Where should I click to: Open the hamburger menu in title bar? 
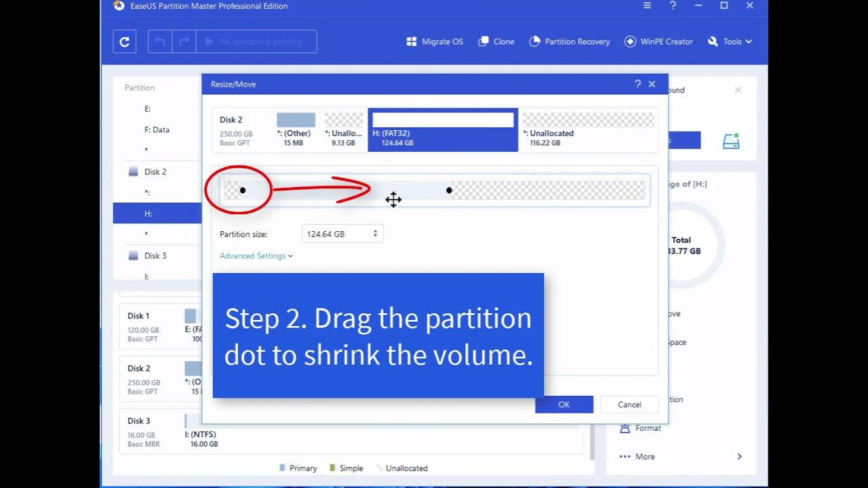(647, 6)
